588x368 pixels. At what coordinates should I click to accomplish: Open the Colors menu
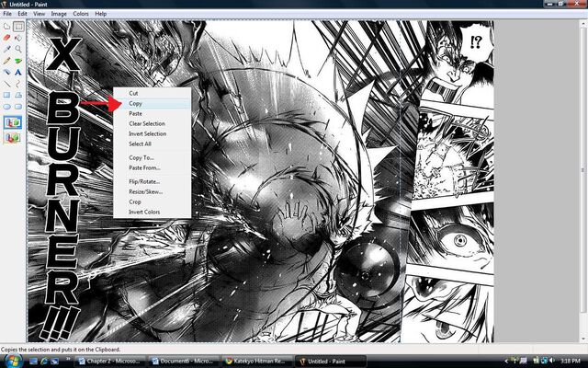point(81,14)
